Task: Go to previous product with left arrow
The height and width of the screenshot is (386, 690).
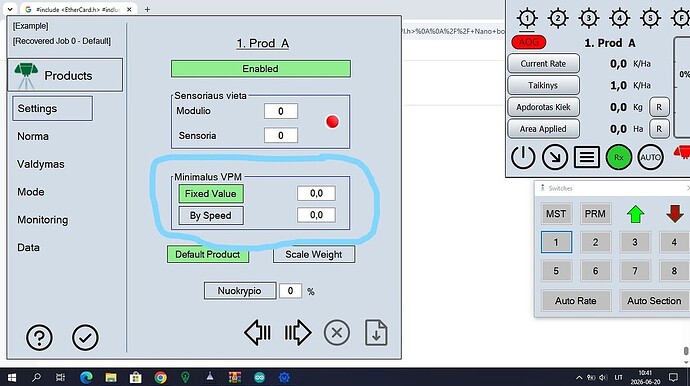Action: tap(257, 332)
